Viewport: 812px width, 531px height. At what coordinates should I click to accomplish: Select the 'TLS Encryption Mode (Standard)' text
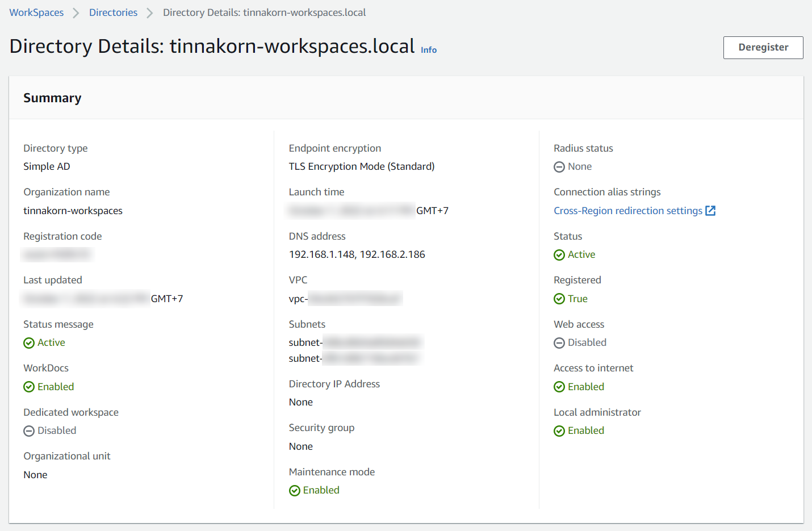click(x=362, y=166)
